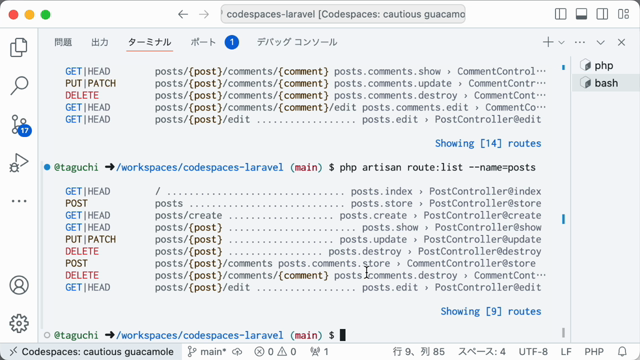Open the Manage gear icon
The image size is (640, 360).
point(19,323)
